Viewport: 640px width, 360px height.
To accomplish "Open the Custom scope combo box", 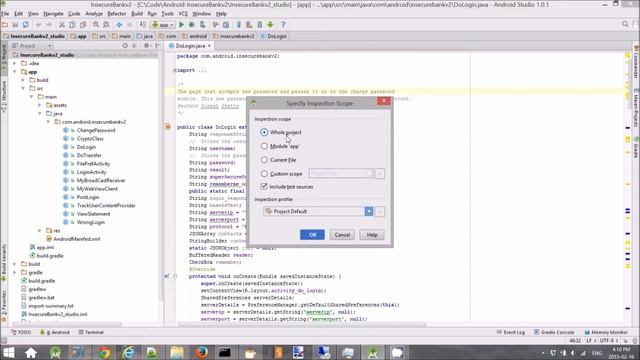I will point(340,173).
